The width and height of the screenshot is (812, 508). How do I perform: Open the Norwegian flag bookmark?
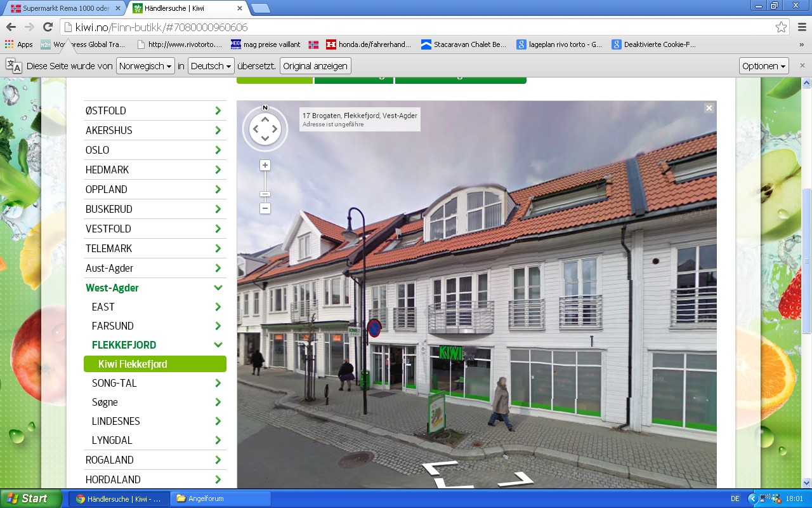click(313, 44)
